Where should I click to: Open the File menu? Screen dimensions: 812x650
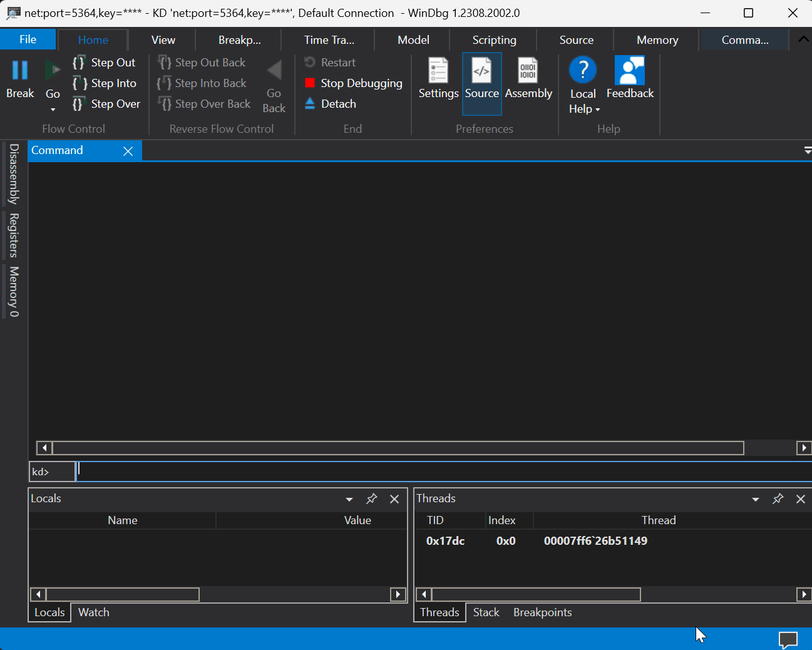pos(28,39)
